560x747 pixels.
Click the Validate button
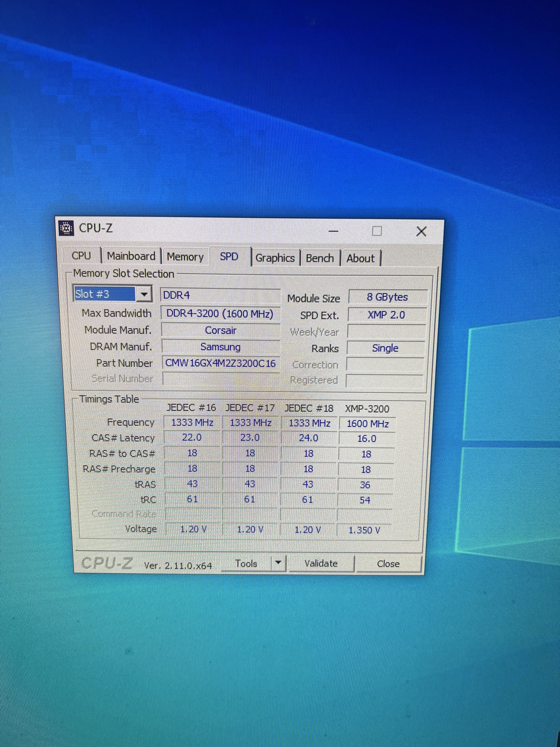321,563
